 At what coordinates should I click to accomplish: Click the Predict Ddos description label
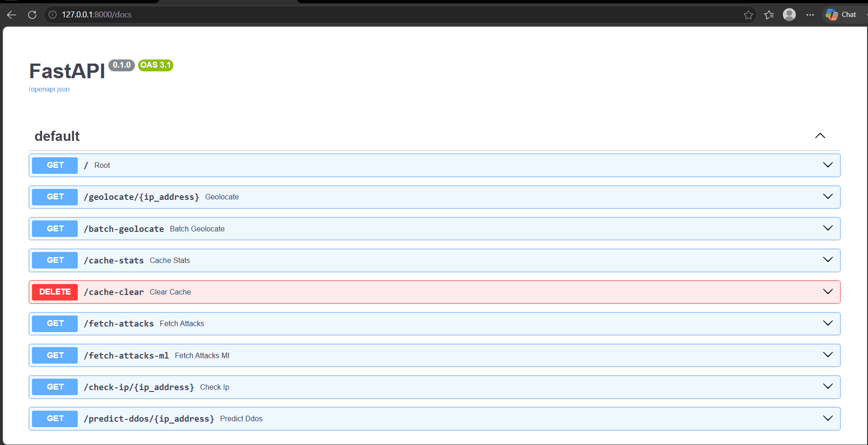point(241,418)
